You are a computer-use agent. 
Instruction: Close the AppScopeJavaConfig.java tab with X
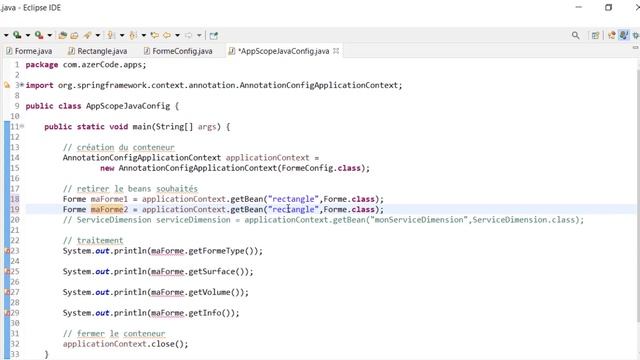pyautogui.click(x=336, y=51)
